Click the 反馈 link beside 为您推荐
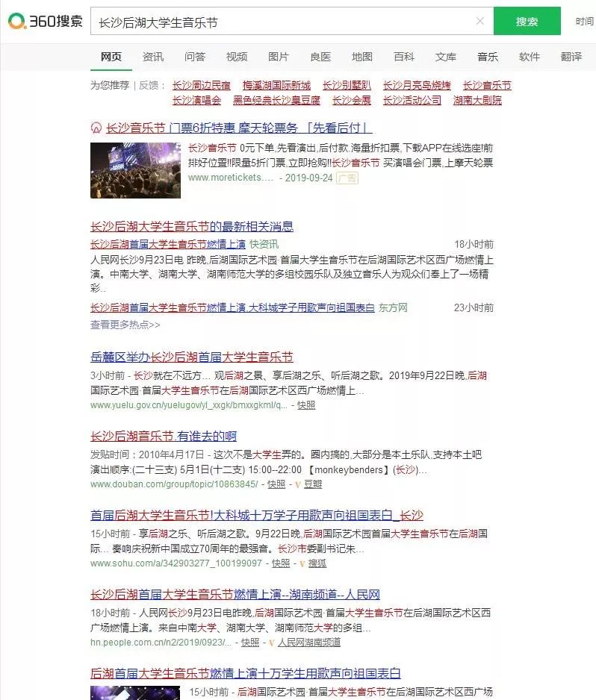Screen dimensions: 596x700 (149, 85)
